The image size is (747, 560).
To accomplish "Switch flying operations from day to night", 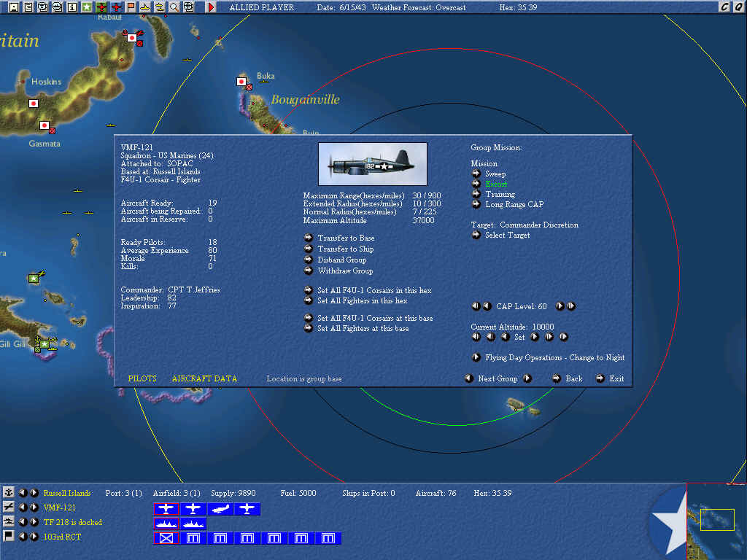I will point(476,358).
